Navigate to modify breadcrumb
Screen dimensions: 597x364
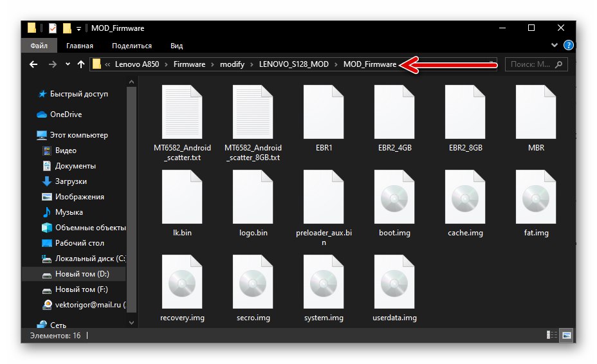232,64
